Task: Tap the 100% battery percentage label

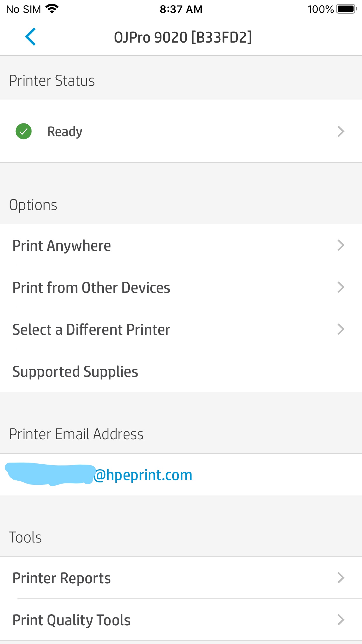Action: [x=320, y=9]
